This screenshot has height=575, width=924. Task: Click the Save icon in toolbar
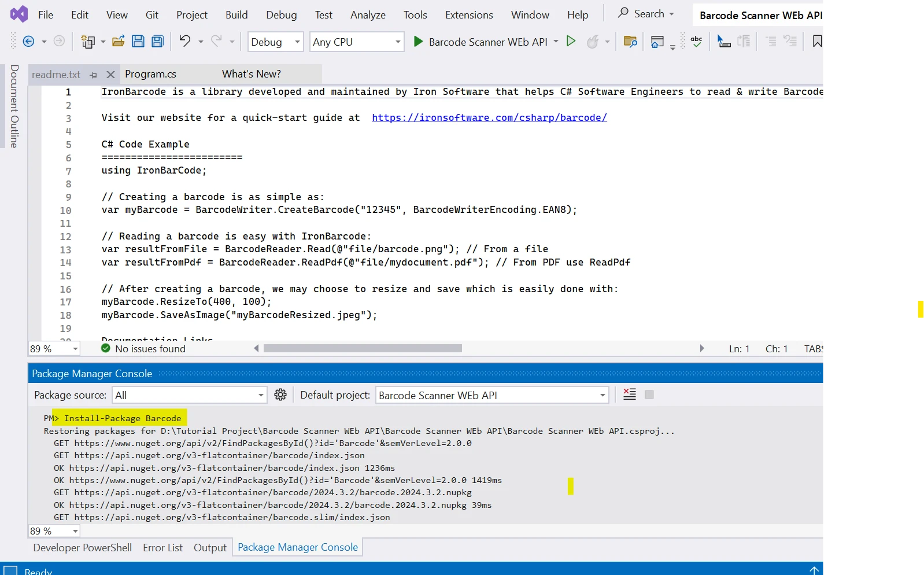click(138, 41)
